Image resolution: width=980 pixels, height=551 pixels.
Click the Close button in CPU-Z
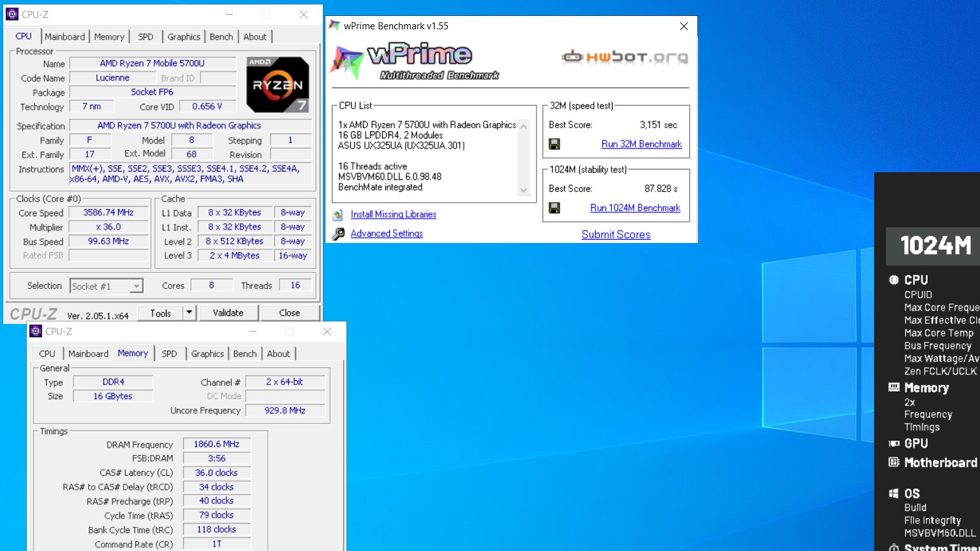pos(290,312)
